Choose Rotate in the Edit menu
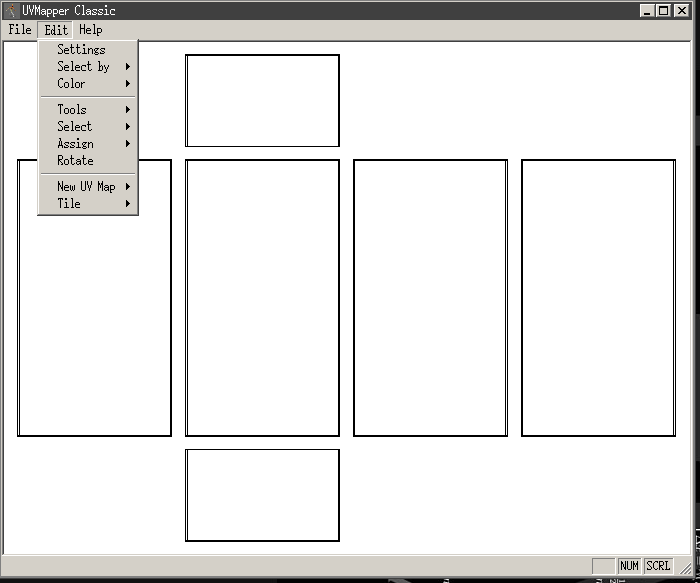Viewport: 700px width, 583px height. (88, 160)
